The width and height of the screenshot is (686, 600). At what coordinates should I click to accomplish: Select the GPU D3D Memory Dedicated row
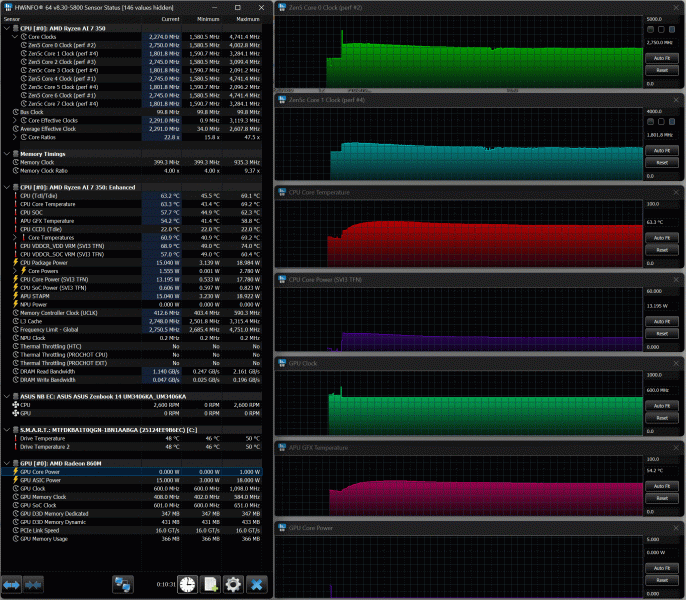[x=131, y=513]
